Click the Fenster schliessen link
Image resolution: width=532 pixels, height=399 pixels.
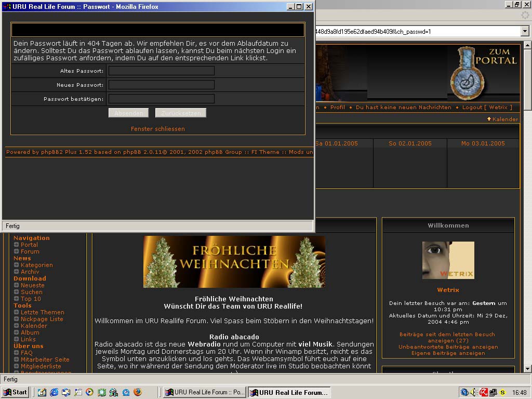[157, 129]
